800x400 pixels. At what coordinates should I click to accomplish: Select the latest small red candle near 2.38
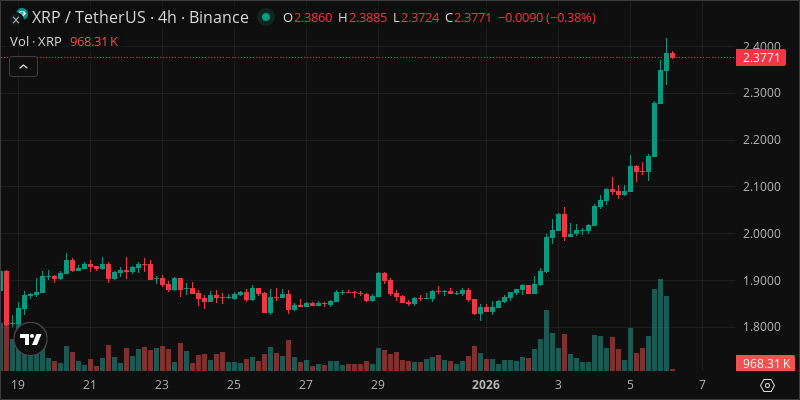coord(672,55)
